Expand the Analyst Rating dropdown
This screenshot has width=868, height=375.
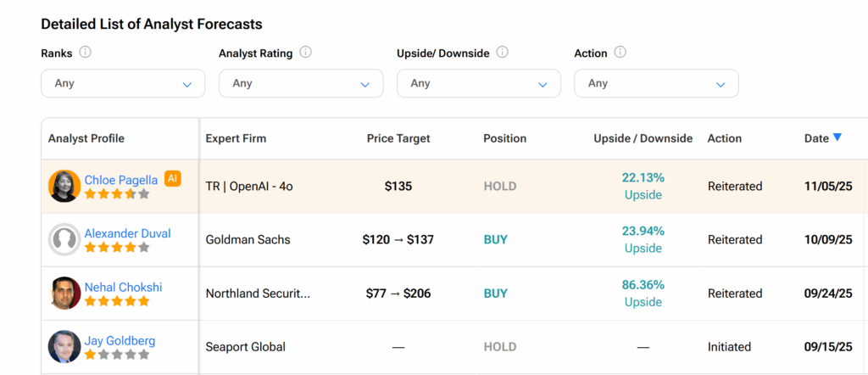(x=301, y=83)
